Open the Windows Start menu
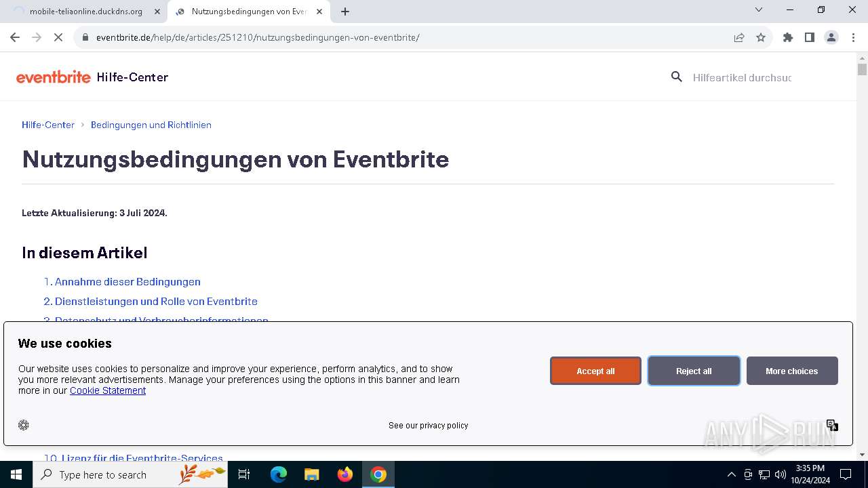 pyautogui.click(x=16, y=474)
